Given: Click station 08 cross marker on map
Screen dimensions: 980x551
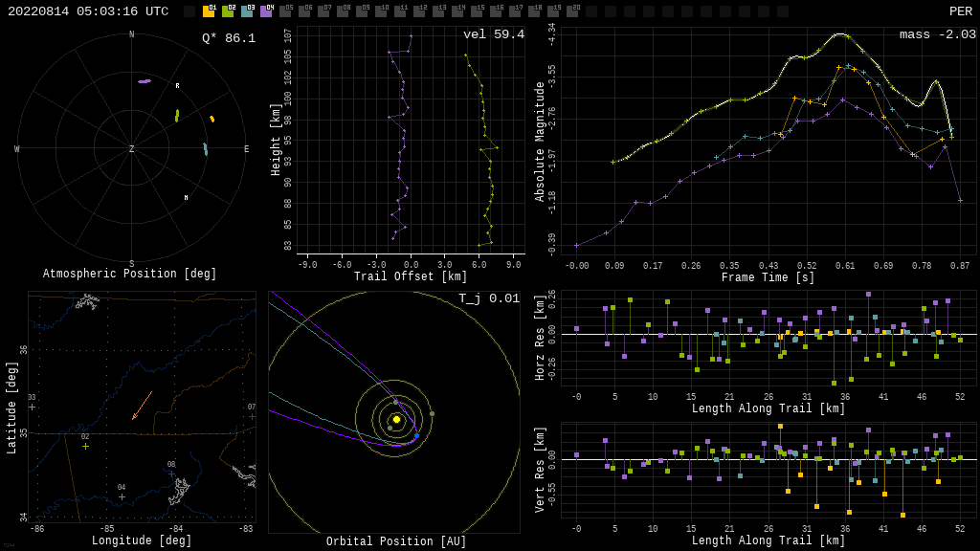Looking at the screenshot, I should [x=171, y=474].
